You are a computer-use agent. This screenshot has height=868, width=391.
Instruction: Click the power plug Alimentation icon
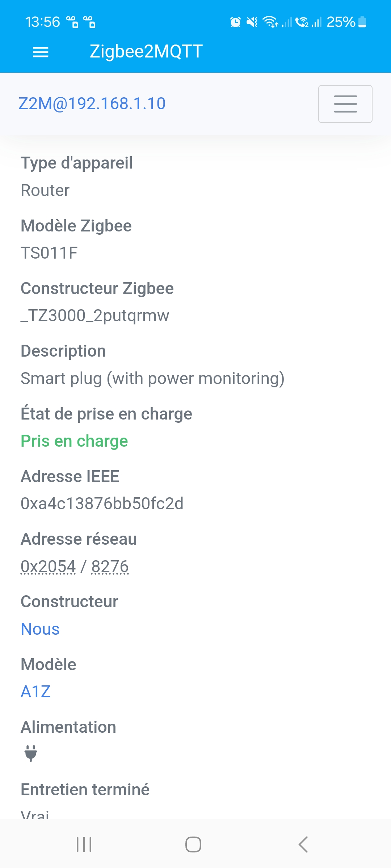pyautogui.click(x=31, y=753)
